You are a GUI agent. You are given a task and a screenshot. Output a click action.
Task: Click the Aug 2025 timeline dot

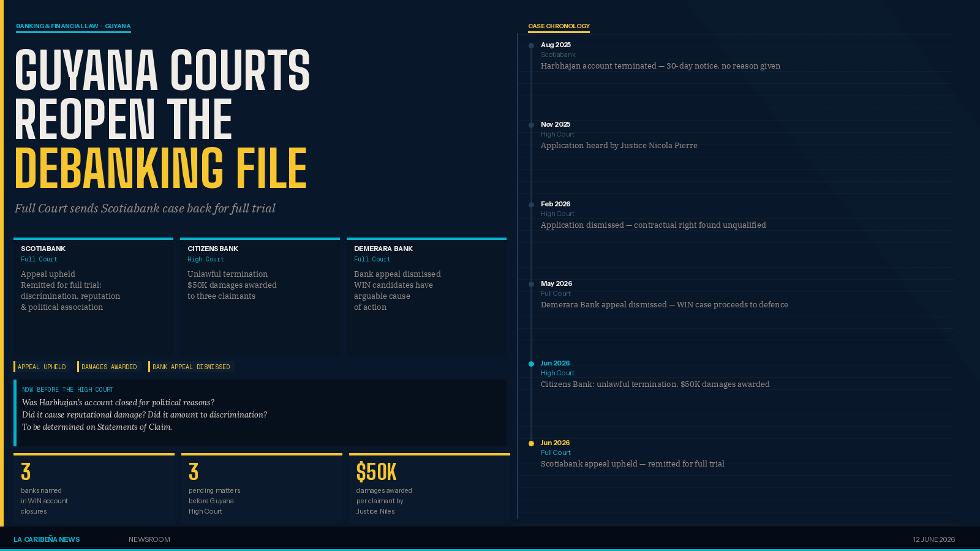532,46
